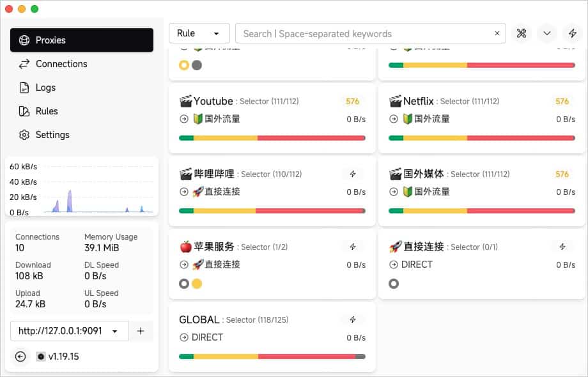This screenshot has width=588, height=377.
Task: Click the Youtube group latency color bar
Action: pos(272,138)
